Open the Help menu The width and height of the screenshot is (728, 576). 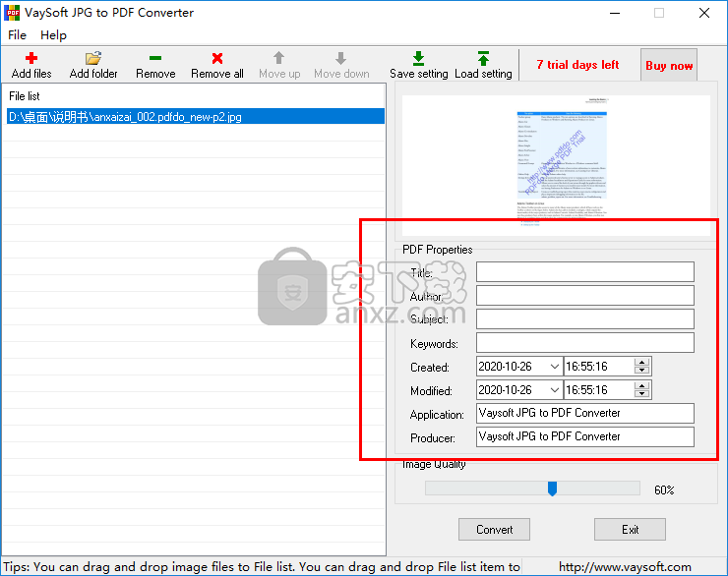click(53, 35)
